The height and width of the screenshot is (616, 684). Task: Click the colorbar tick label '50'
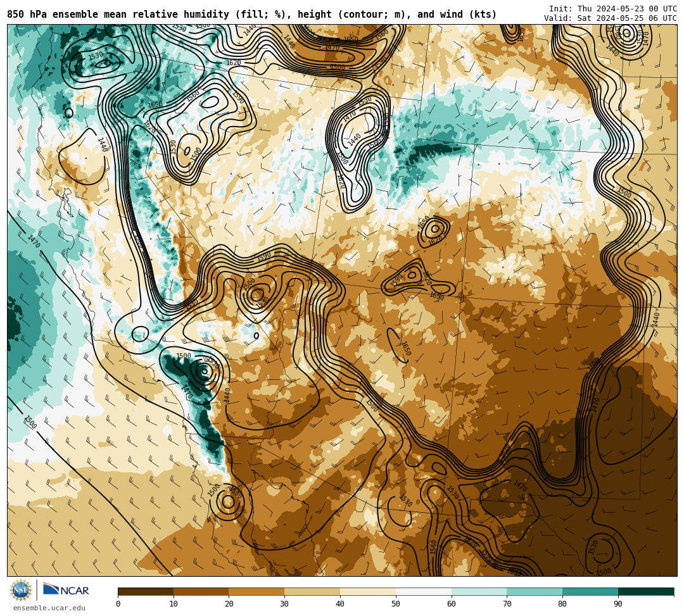pos(396,604)
